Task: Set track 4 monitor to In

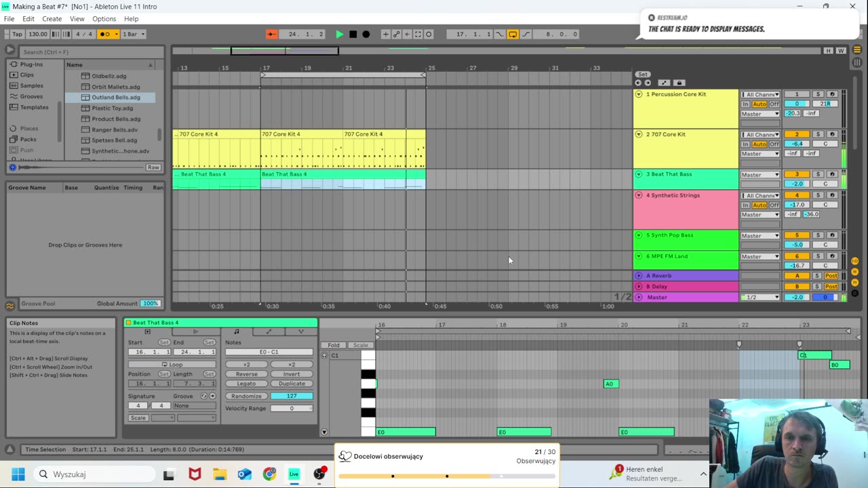Action: point(745,205)
